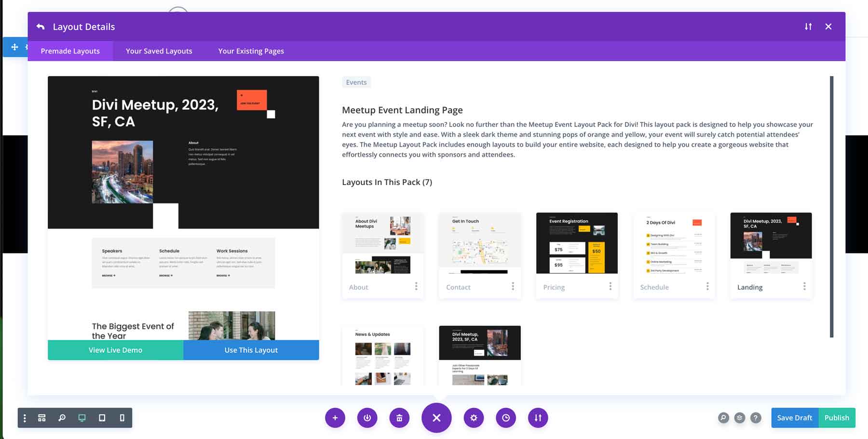Select phone view icon
This screenshot has width=868, height=439.
122,418
